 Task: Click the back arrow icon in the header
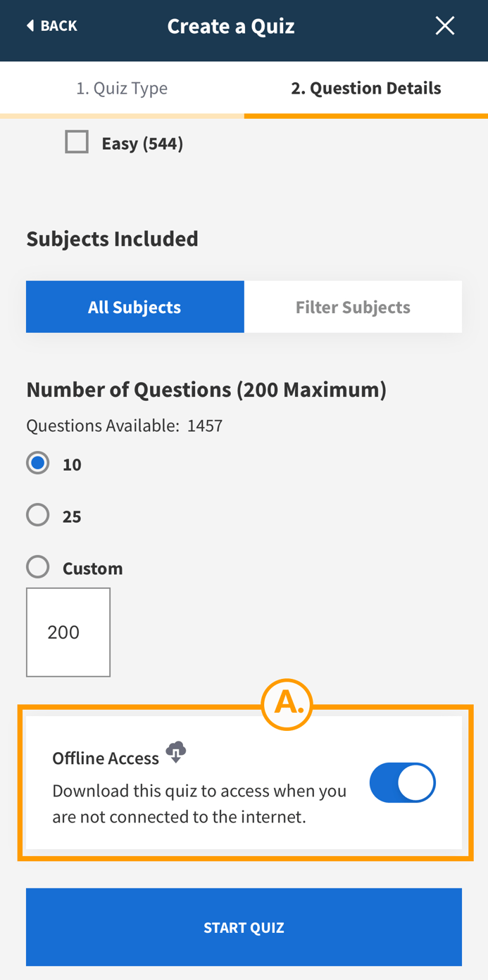click(28, 25)
